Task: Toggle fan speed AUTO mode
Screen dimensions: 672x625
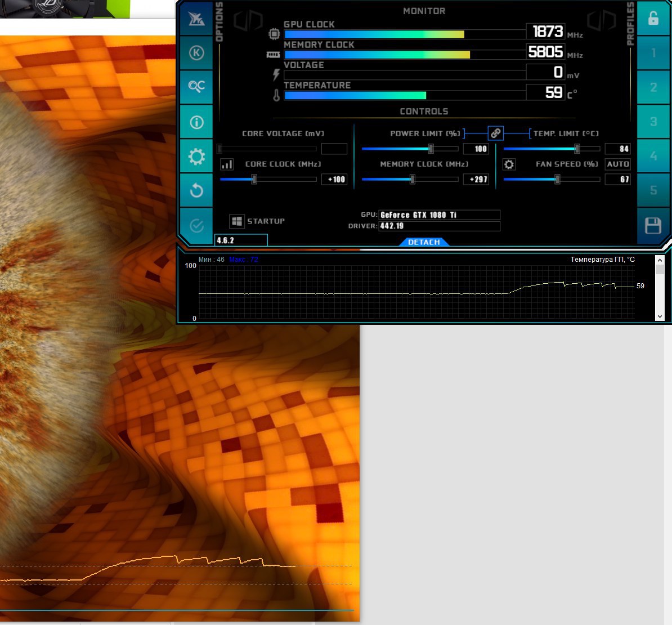Action: 617,164
